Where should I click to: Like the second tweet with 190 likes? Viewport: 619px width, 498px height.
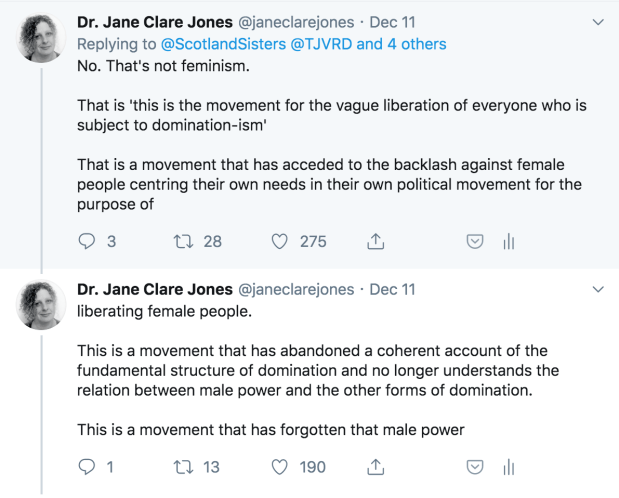280,467
